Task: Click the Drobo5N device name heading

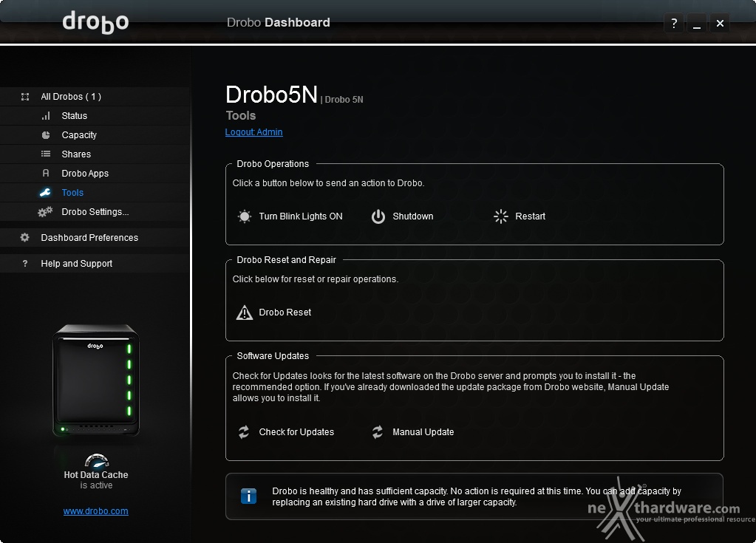Action: pos(271,95)
